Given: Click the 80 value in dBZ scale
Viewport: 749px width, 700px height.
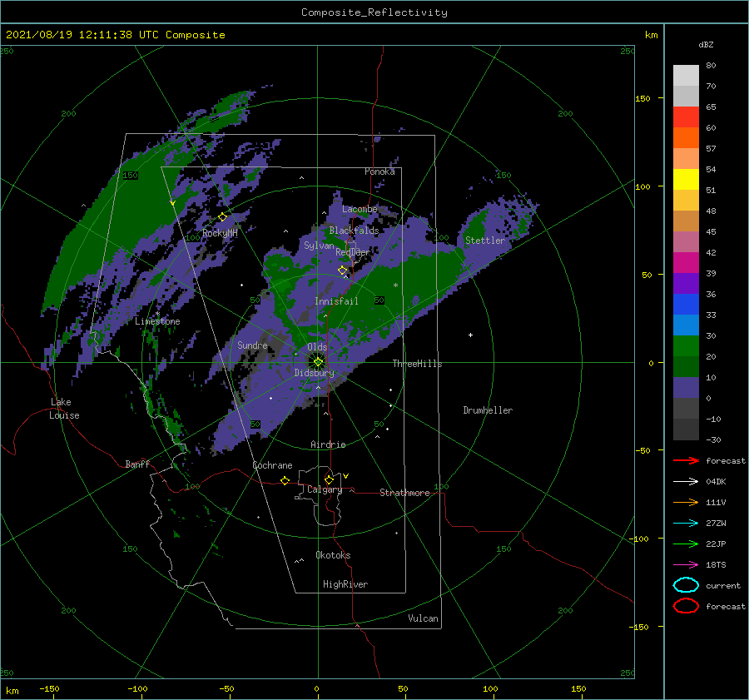Looking at the screenshot, I should pyautogui.click(x=711, y=66).
